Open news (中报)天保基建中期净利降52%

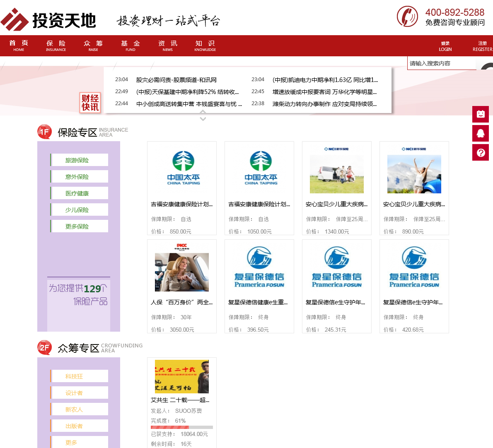coord(187,92)
